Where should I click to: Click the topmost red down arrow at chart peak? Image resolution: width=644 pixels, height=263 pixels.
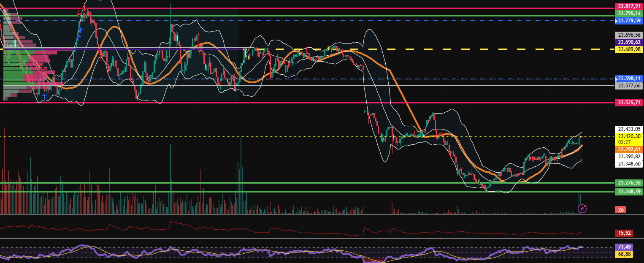pyautogui.click(x=84, y=8)
